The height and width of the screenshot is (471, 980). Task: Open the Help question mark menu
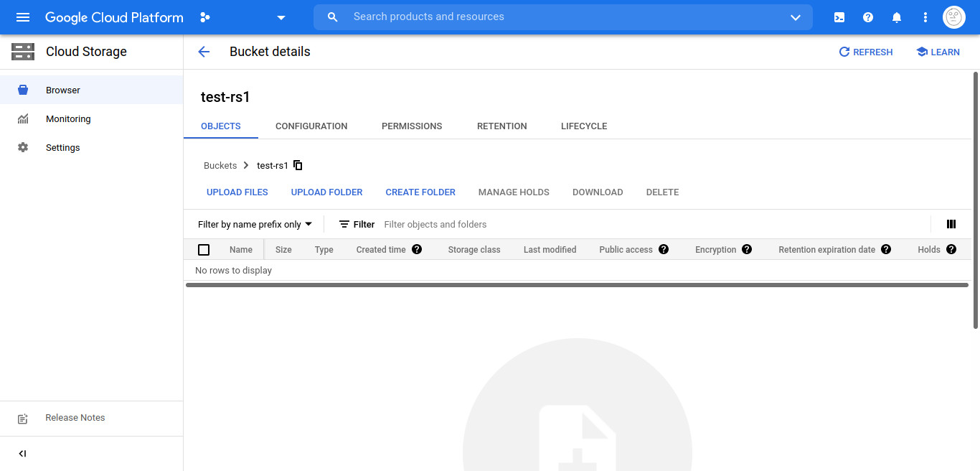pyautogui.click(x=868, y=17)
